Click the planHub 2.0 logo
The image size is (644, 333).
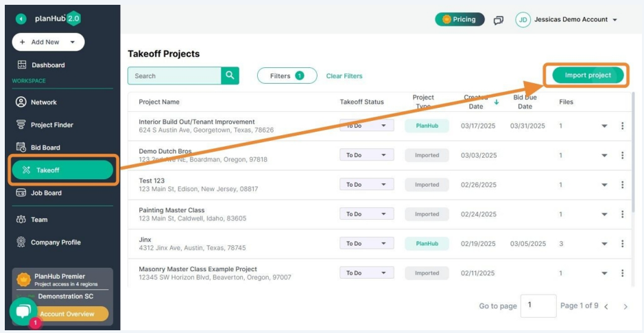[57, 19]
